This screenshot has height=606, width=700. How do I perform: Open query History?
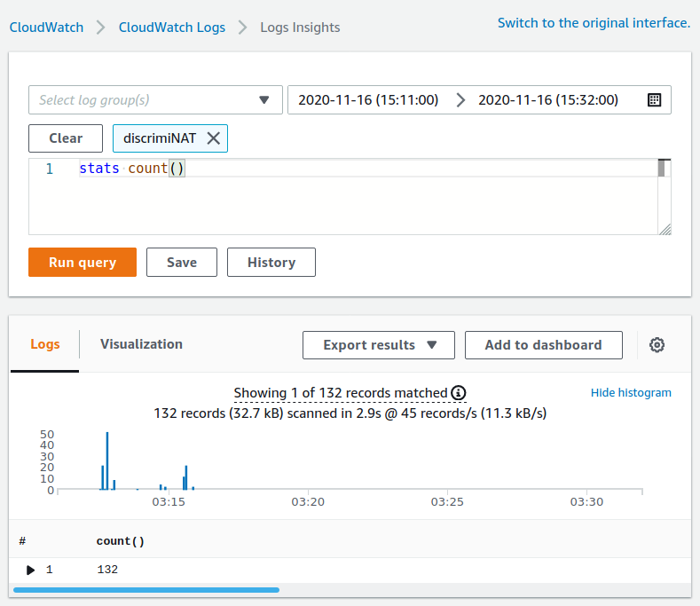[x=271, y=262]
